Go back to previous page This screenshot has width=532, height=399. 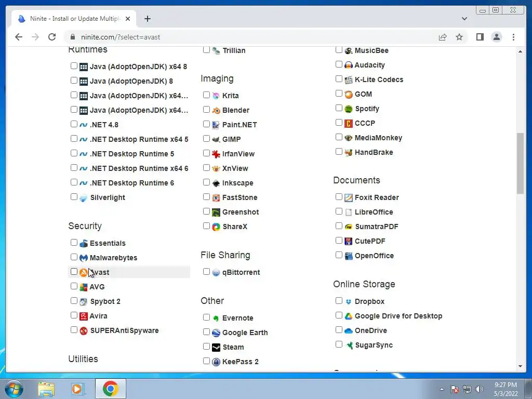coord(19,37)
